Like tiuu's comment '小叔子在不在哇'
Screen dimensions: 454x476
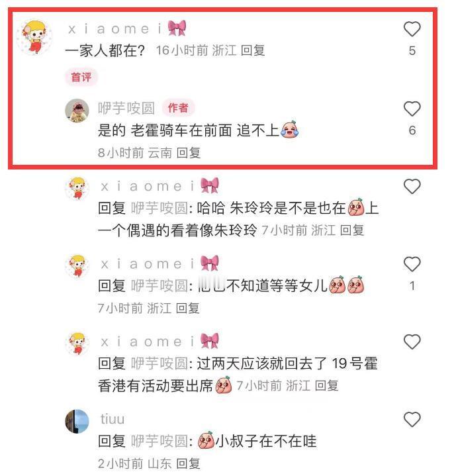[412, 420]
